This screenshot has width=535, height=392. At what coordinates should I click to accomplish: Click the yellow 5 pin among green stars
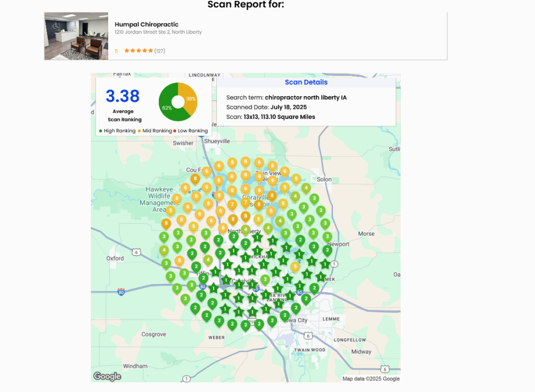click(x=295, y=267)
